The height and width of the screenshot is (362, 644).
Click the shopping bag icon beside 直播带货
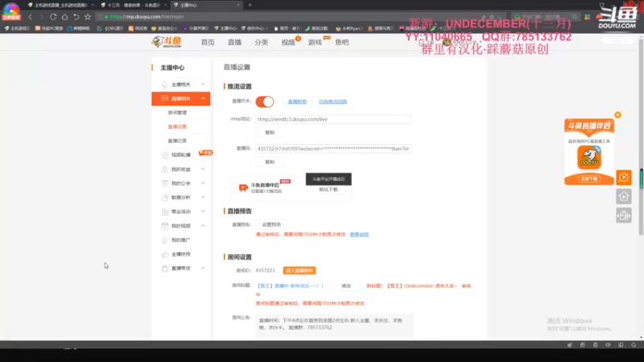pos(165,269)
